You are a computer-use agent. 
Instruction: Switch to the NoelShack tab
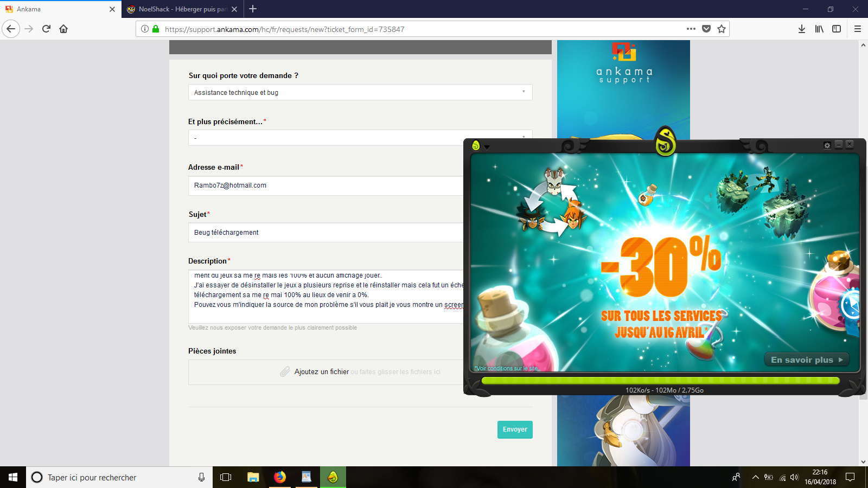coord(182,9)
